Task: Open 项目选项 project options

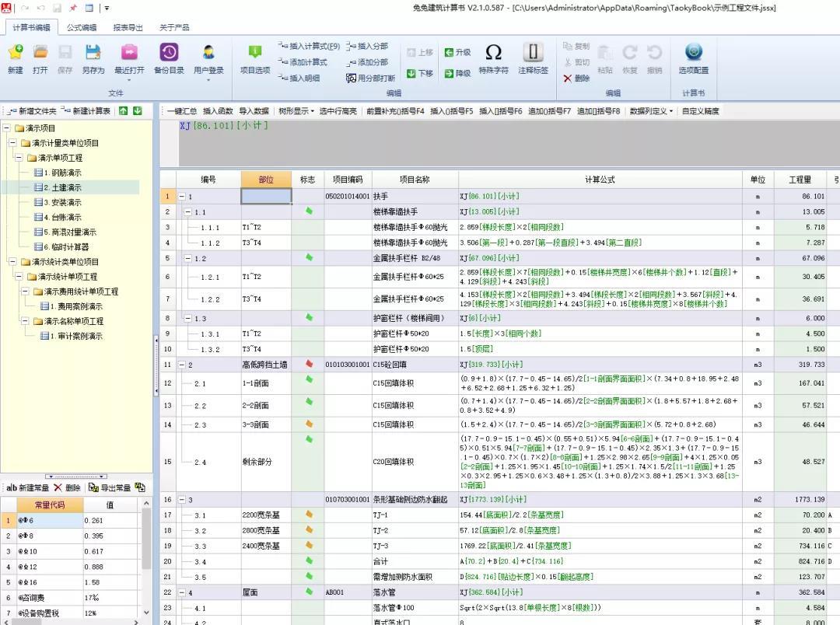Action: coord(255,58)
